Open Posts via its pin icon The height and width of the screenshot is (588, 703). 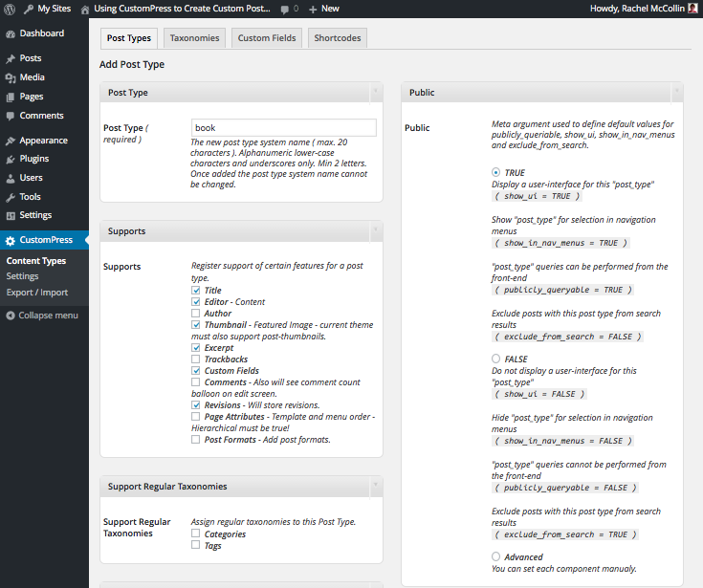click(11, 58)
